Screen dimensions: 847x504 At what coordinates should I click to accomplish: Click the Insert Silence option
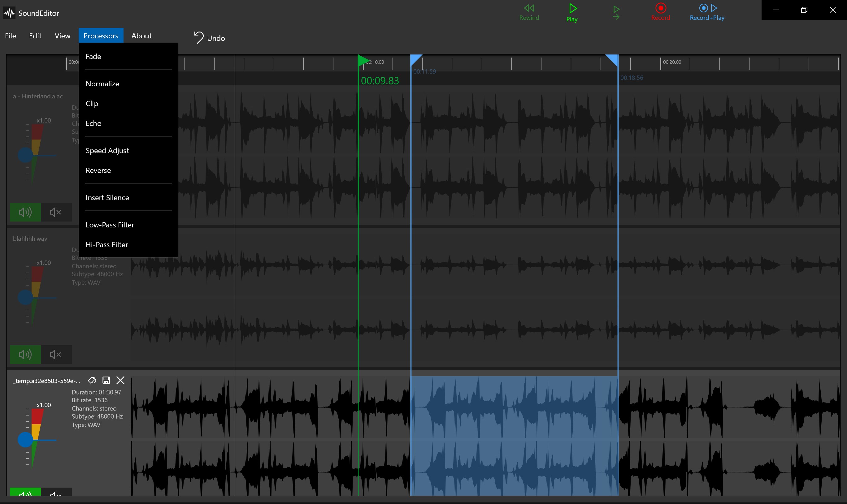tap(107, 197)
